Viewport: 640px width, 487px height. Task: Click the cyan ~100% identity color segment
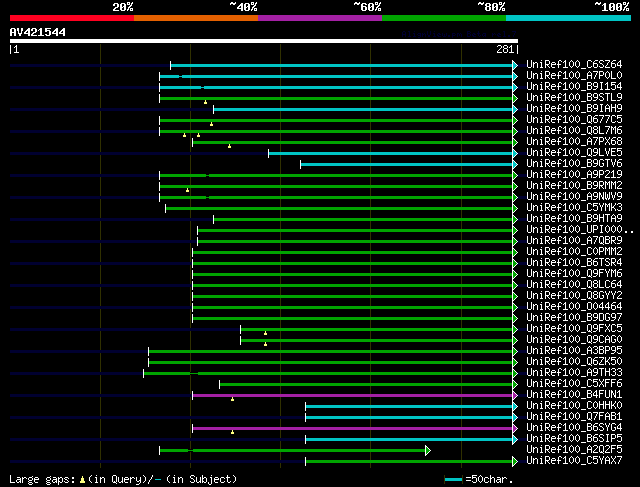pyautogui.click(x=569, y=18)
